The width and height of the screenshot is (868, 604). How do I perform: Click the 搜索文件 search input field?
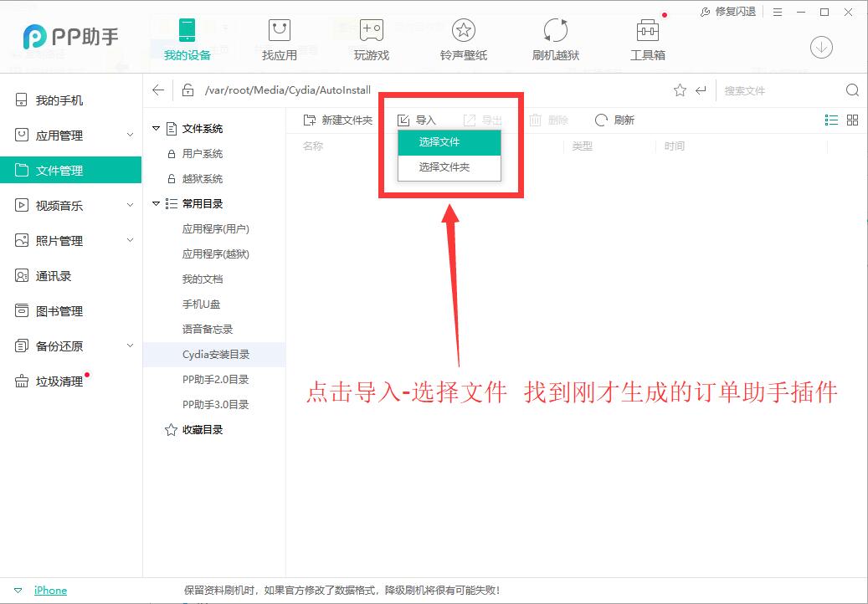(x=778, y=90)
